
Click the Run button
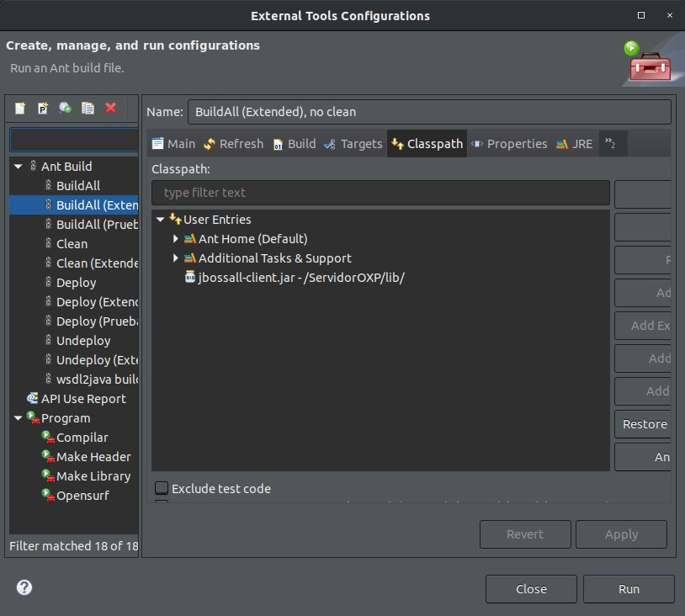(x=629, y=589)
